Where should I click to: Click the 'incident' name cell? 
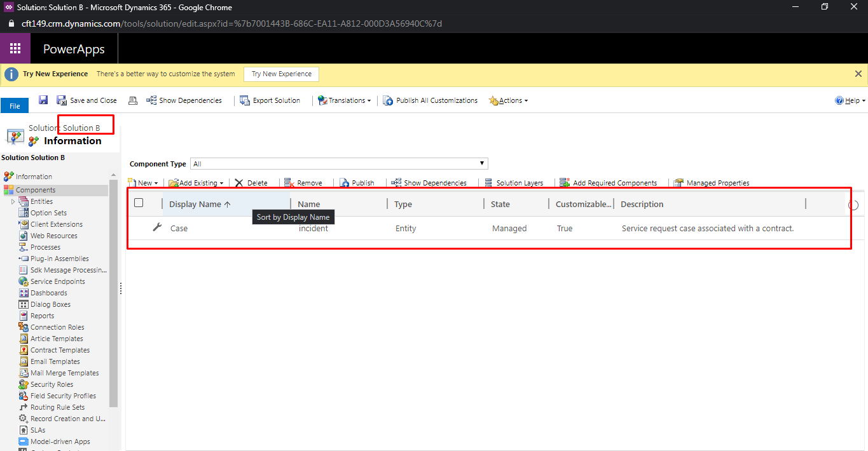[313, 229]
